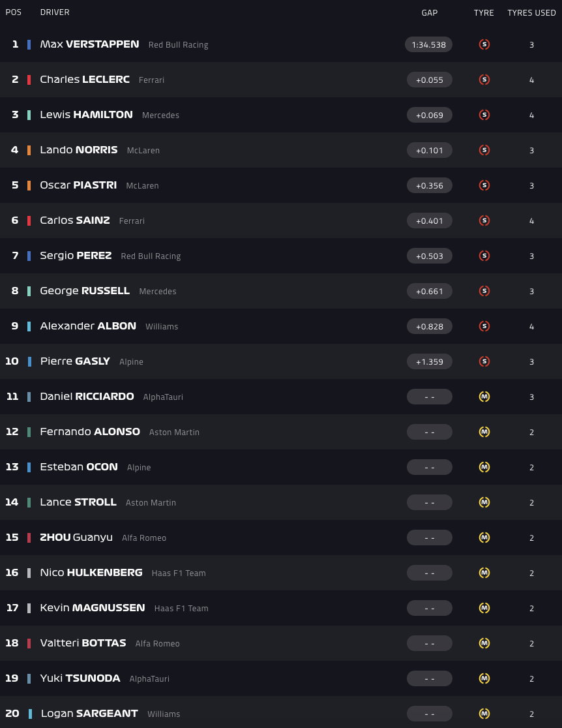Click Sainz's soft tyre icon
Image resolution: width=562 pixels, height=728 pixels.
[x=484, y=220]
